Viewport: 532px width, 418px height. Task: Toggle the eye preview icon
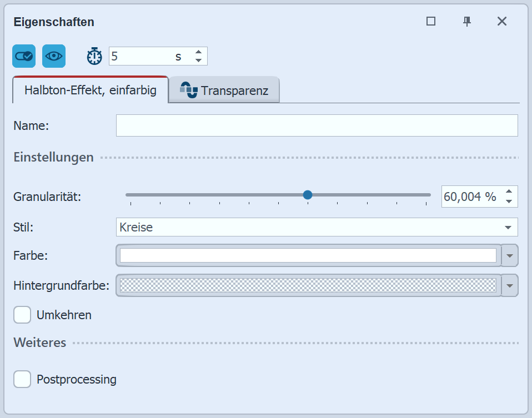tap(53, 56)
